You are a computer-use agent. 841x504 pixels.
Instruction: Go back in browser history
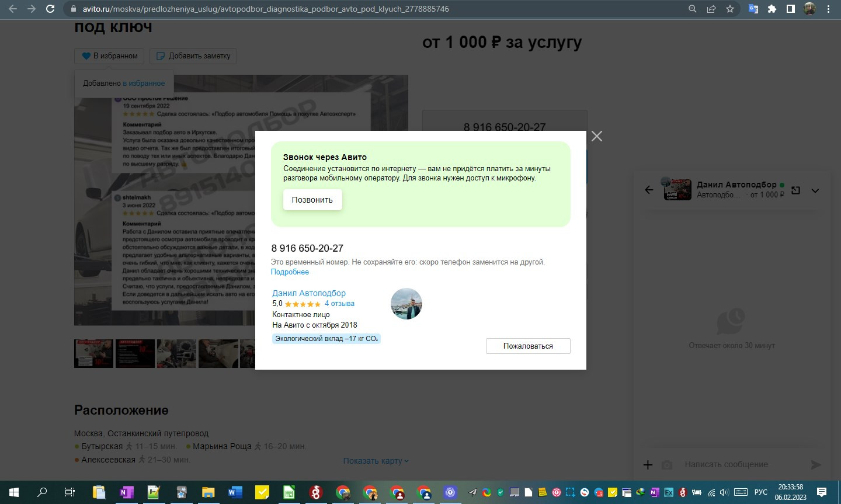(x=13, y=9)
